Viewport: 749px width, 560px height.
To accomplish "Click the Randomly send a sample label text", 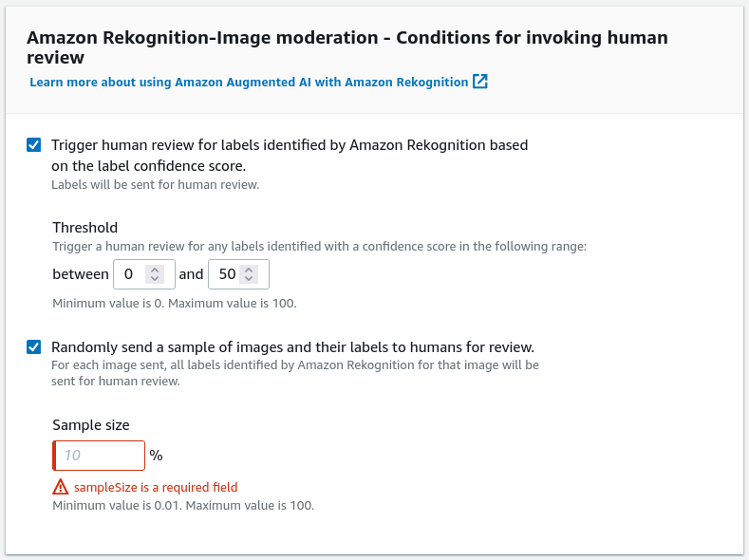I will click(292, 347).
